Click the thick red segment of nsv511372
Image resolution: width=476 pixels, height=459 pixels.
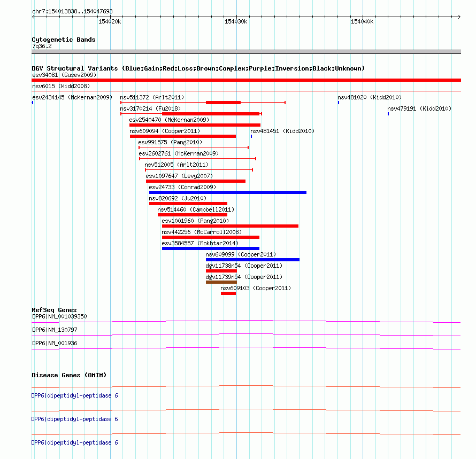coord(223,103)
